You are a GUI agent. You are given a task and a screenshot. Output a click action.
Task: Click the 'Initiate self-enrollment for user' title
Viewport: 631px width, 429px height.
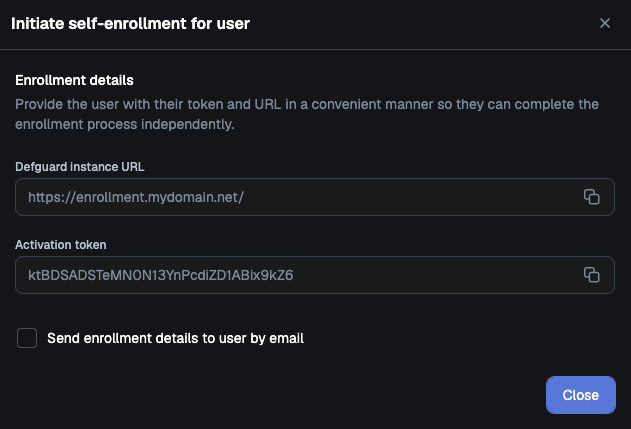pos(130,24)
